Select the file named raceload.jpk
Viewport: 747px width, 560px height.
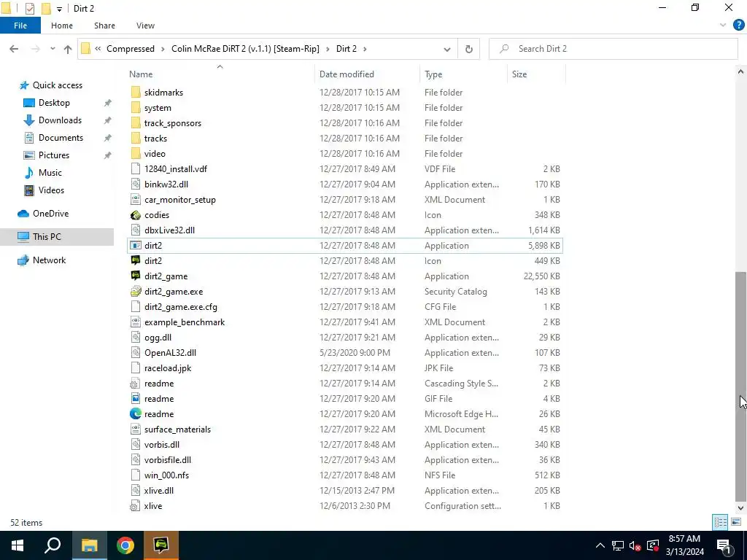coord(168,368)
